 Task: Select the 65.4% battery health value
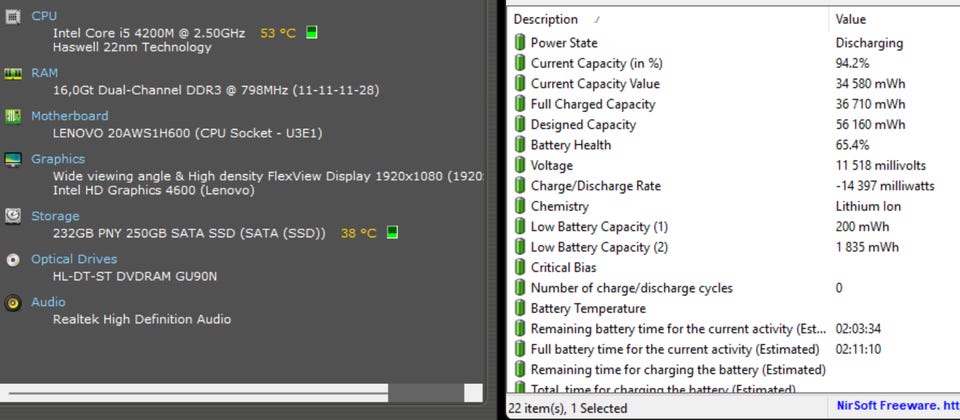[x=852, y=144]
